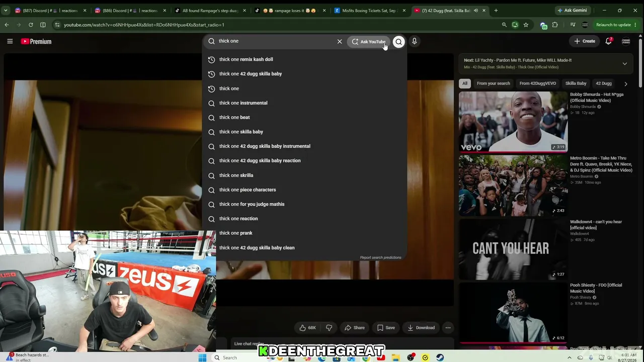Run search with the magnifying glass button
The width and height of the screenshot is (644, 362).
pyautogui.click(x=398, y=42)
